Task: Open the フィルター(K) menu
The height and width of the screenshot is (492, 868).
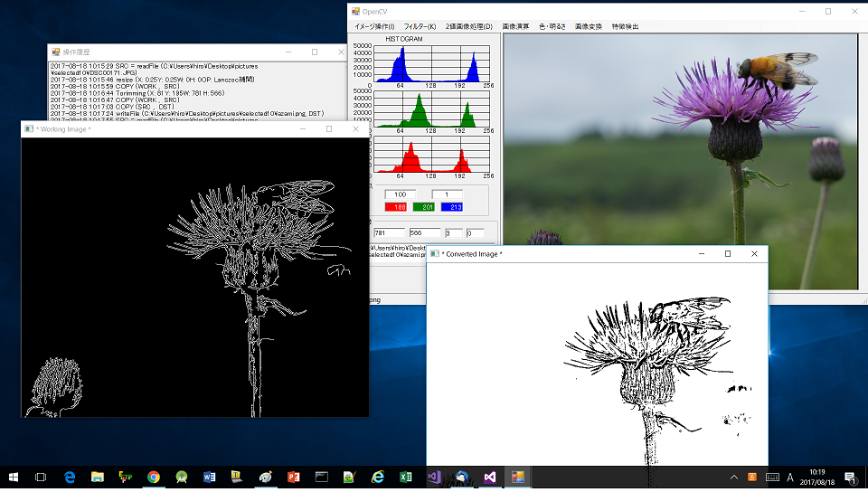Action: click(420, 26)
